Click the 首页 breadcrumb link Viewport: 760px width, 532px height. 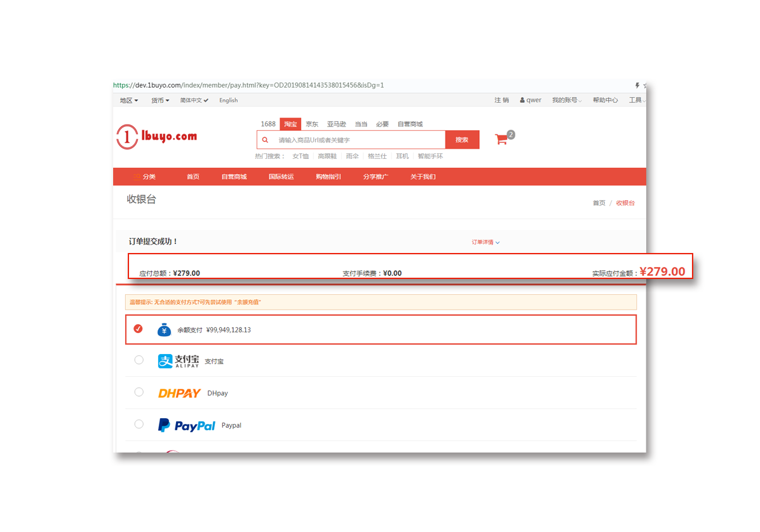(599, 203)
